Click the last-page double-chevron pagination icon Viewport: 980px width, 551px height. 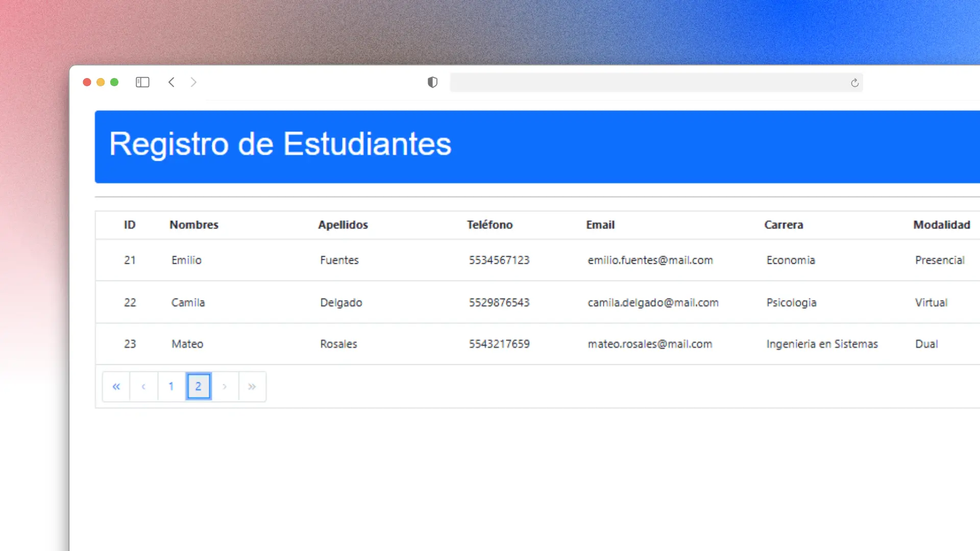[252, 386]
